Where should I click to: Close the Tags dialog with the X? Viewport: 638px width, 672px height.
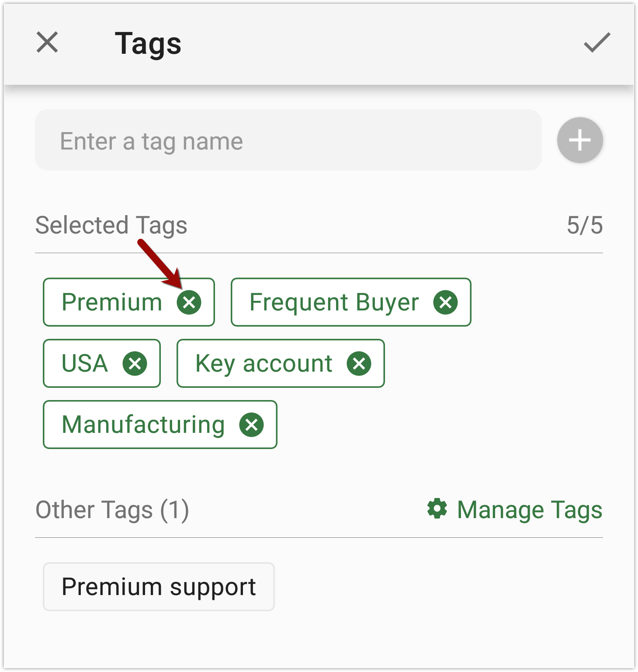47,42
